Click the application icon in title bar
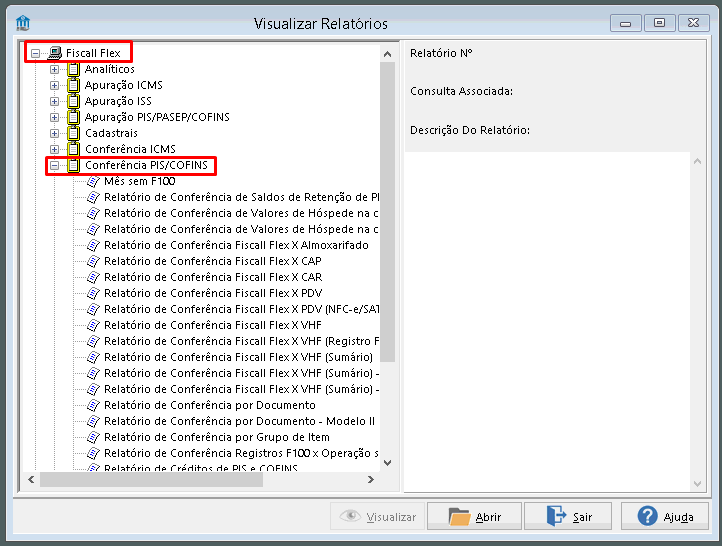The height and width of the screenshot is (546, 722). (x=23, y=23)
